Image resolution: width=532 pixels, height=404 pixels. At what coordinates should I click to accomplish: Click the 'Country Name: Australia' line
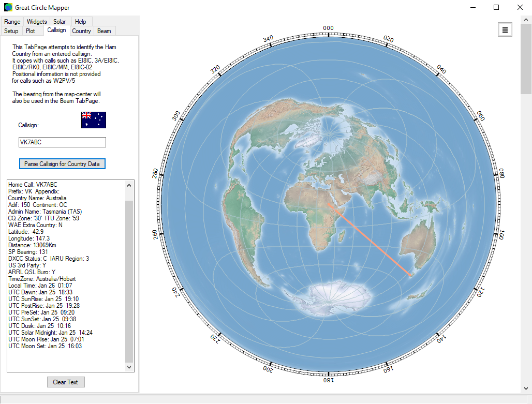click(37, 198)
